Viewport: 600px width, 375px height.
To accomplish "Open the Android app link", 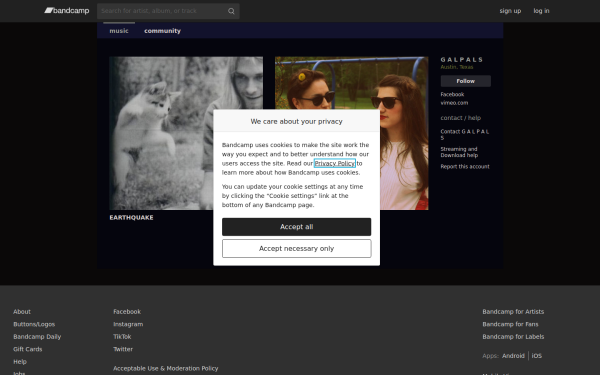I will [x=513, y=356].
